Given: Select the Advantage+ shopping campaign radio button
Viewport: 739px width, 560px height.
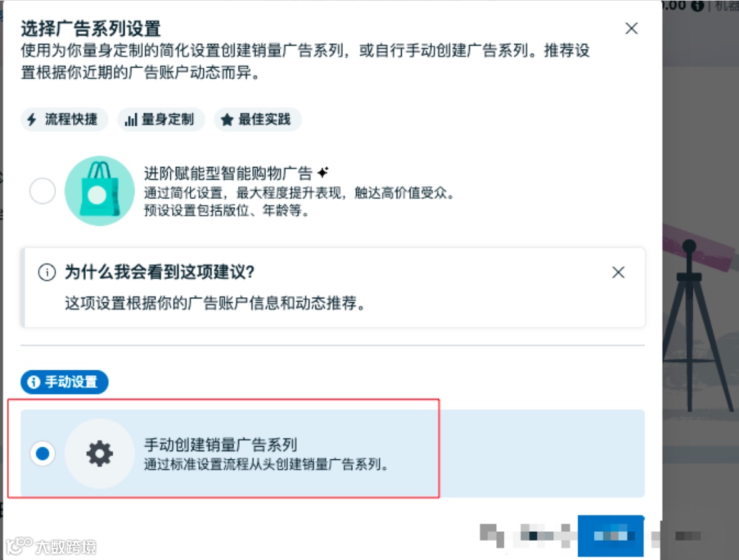Looking at the screenshot, I should [43, 191].
